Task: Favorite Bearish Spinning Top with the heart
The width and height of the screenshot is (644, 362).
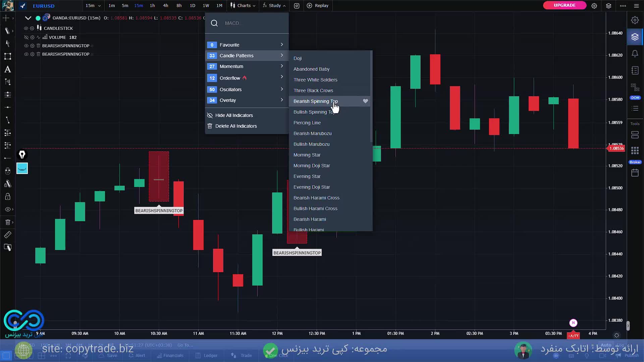Action: [365, 101]
